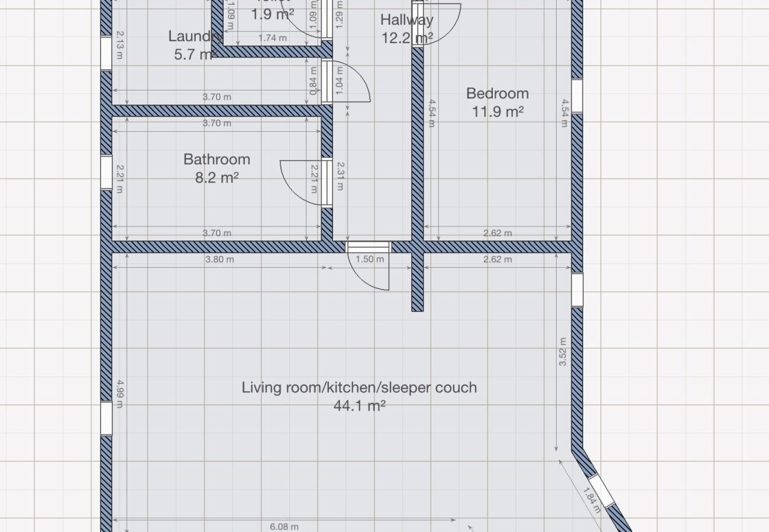Select the living room window on the right wall
Image resolution: width=769 pixels, height=532 pixels.
pyautogui.click(x=577, y=290)
